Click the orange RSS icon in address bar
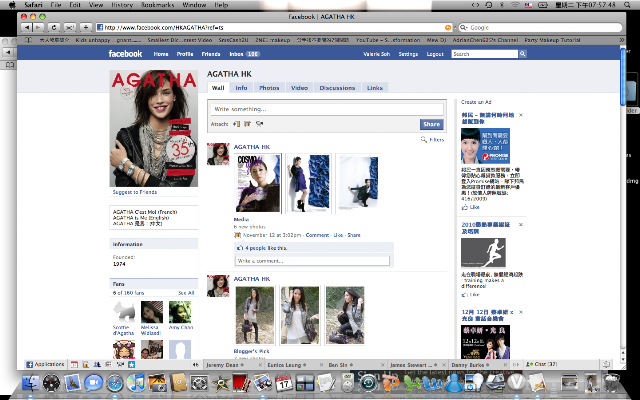The image size is (640, 400). (448, 27)
